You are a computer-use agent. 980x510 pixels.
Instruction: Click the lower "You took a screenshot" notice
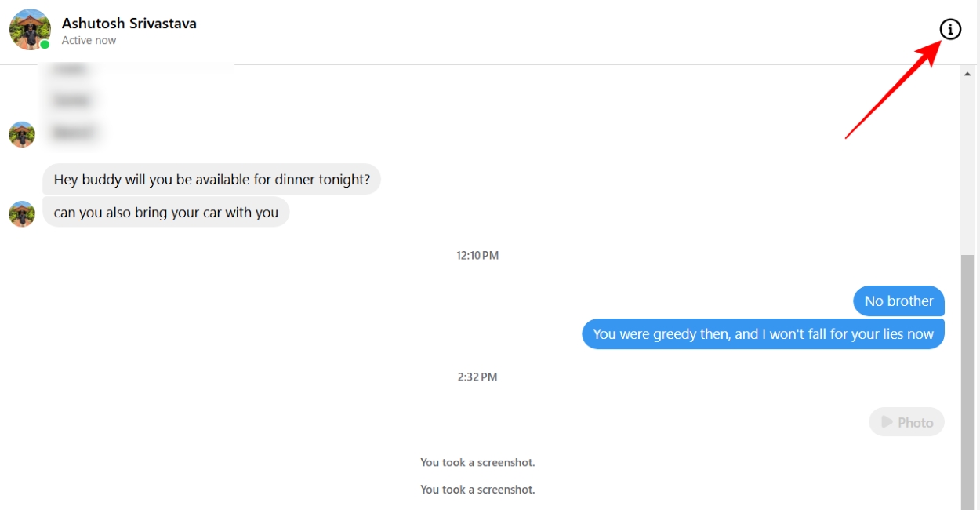[x=477, y=490]
